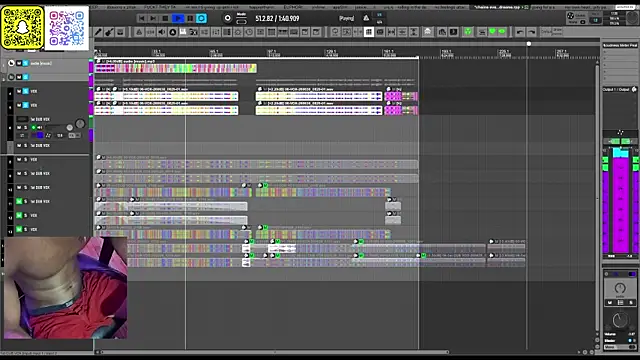Click the Play button in transport

pos(178,18)
